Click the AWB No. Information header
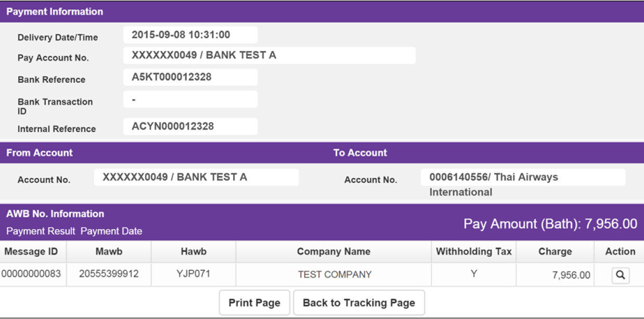This screenshot has height=319, width=644. [55, 214]
